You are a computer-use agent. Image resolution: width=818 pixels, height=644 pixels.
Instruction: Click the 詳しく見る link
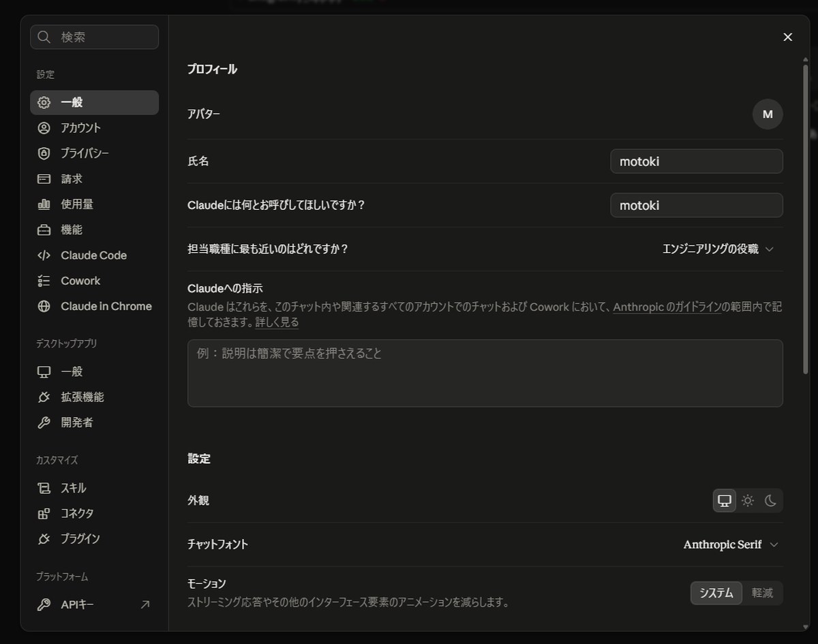[277, 322]
